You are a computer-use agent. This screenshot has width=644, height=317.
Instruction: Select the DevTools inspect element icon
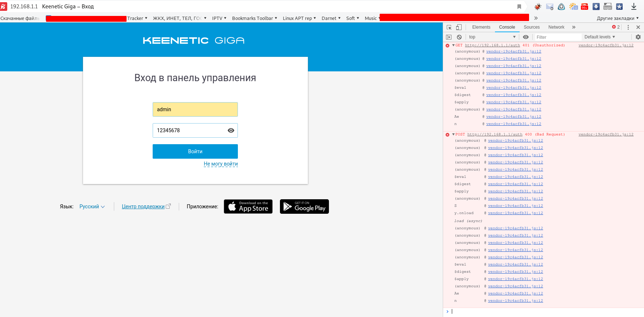(449, 27)
